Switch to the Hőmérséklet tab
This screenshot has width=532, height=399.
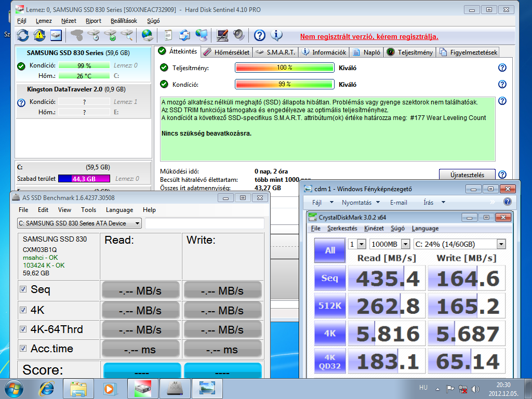tap(227, 52)
